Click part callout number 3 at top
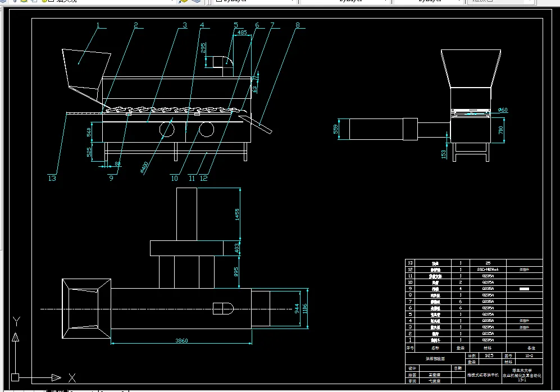 tap(185, 25)
